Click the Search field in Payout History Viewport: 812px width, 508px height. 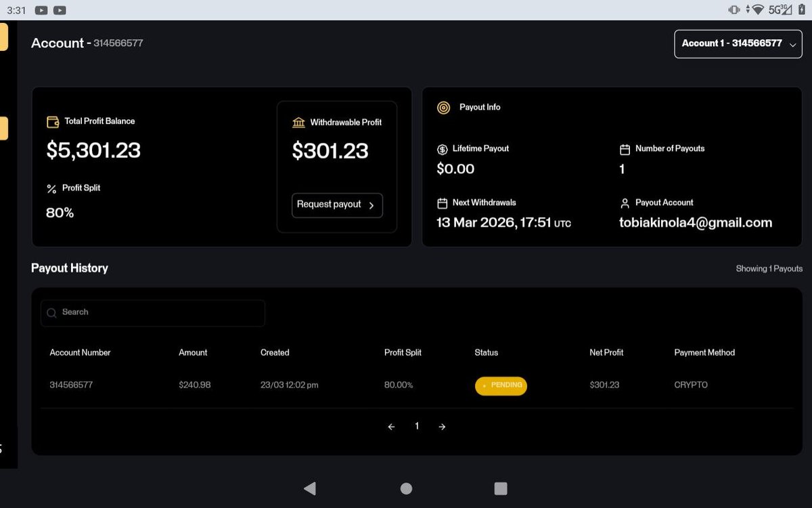(x=153, y=313)
